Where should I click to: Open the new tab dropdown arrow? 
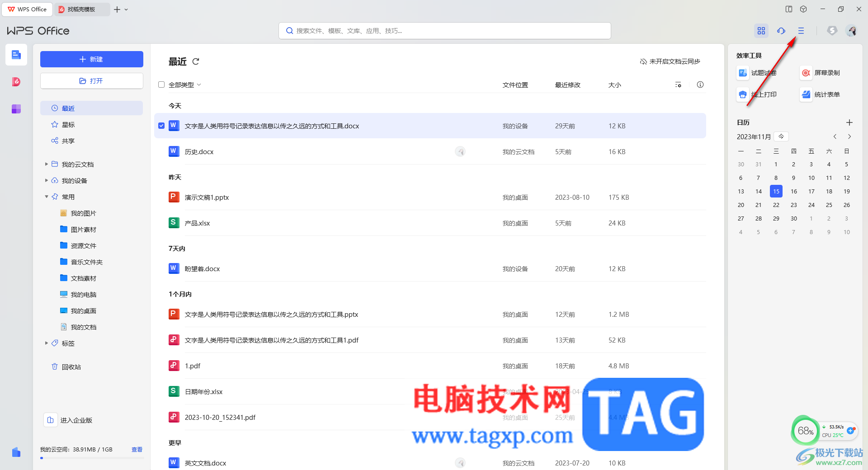tap(126, 9)
